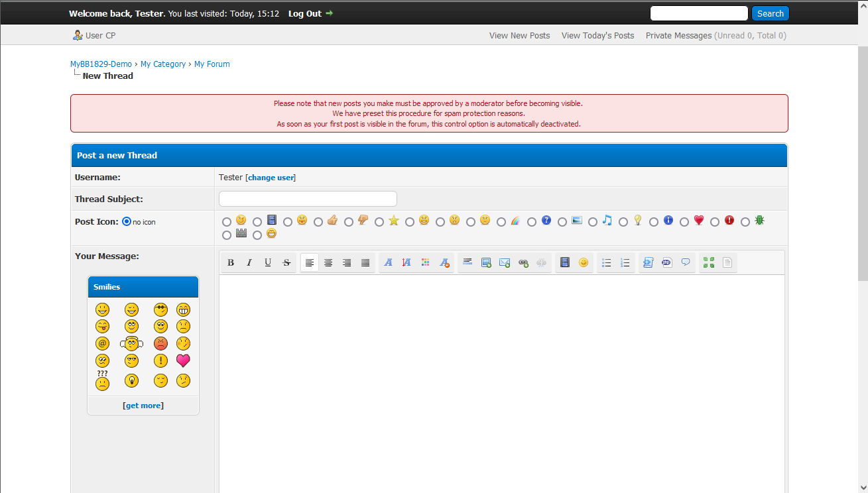Click the pink heart smilie
The image size is (868, 493).
pos(183,360)
